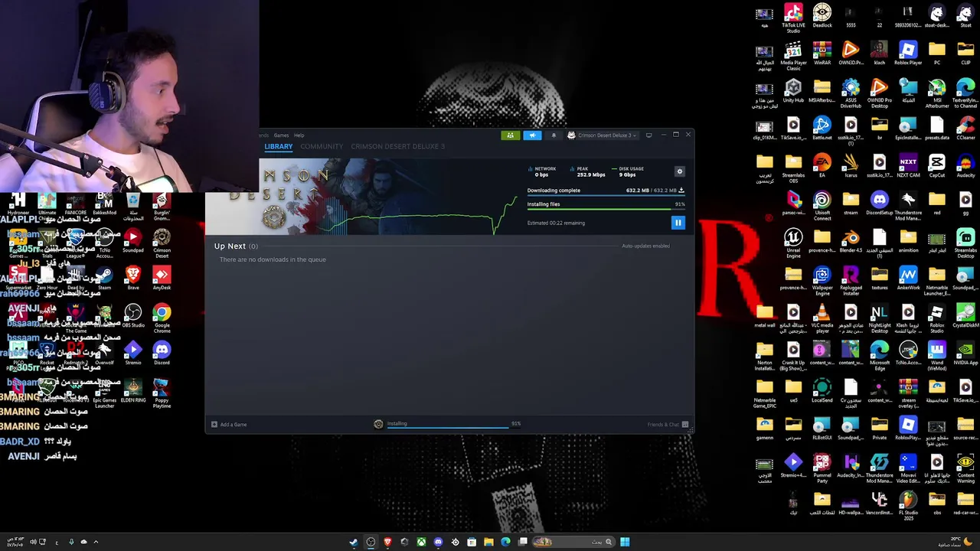Open Audacity desktop icon in right column
Screen dimensions: 980x551
pyautogui.click(x=965, y=167)
